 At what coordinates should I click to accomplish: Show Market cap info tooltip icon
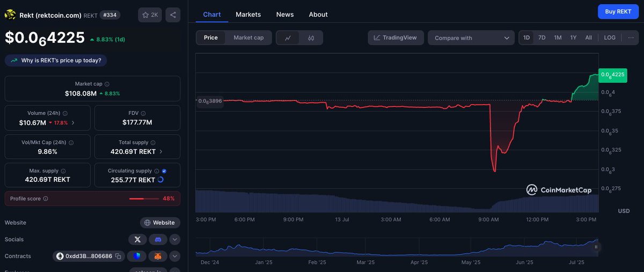[107, 84]
